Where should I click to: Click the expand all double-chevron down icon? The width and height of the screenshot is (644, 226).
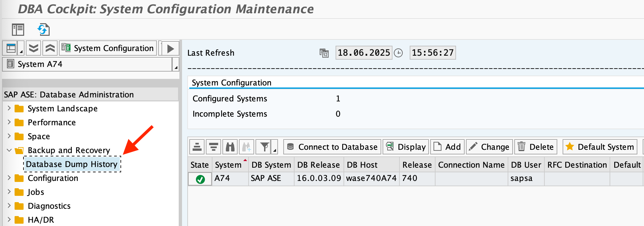point(33,48)
